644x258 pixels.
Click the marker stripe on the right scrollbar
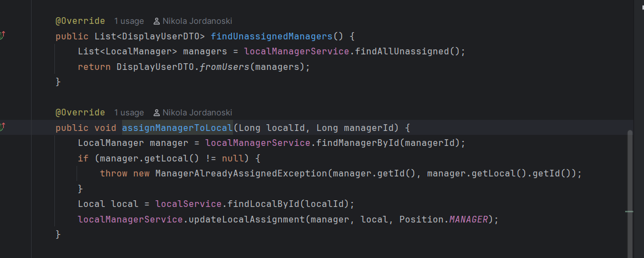coord(629,211)
